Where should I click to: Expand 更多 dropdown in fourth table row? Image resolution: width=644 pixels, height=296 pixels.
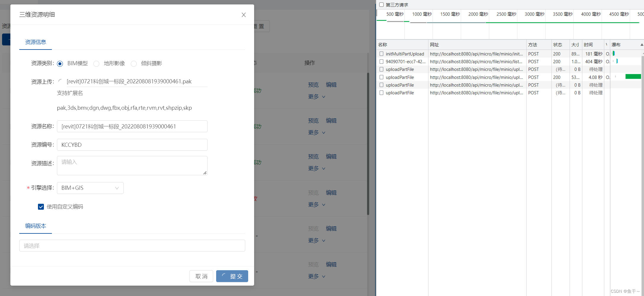pyautogui.click(x=317, y=205)
